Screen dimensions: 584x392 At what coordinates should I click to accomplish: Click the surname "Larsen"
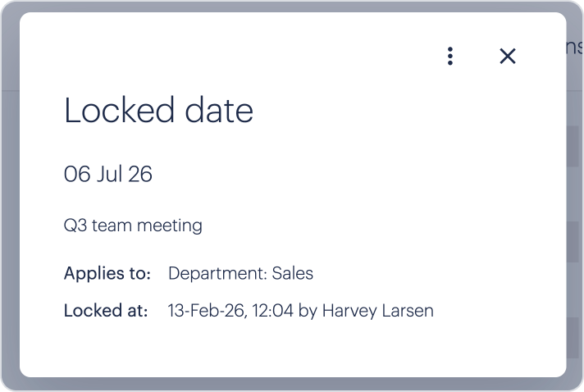408,311
